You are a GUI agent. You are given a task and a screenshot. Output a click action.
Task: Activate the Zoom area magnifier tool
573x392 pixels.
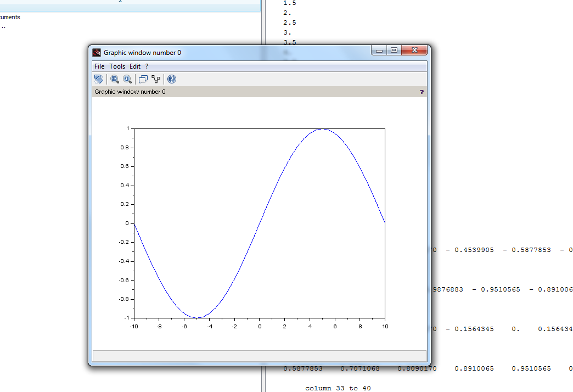(115, 79)
